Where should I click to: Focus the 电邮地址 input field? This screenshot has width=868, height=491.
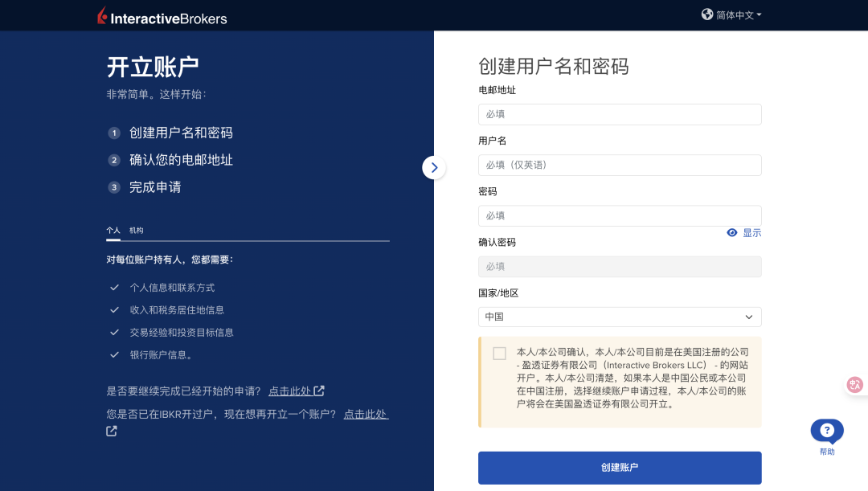(x=620, y=115)
